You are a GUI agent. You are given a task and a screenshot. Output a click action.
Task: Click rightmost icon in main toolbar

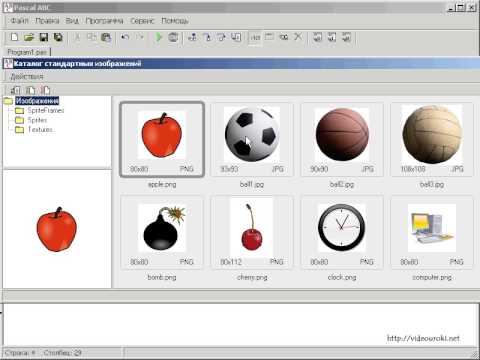pyautogui.click(x=347, y=37)
